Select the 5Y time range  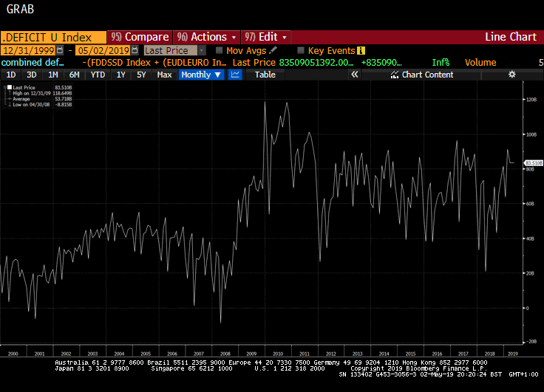(x=141, y=75)
